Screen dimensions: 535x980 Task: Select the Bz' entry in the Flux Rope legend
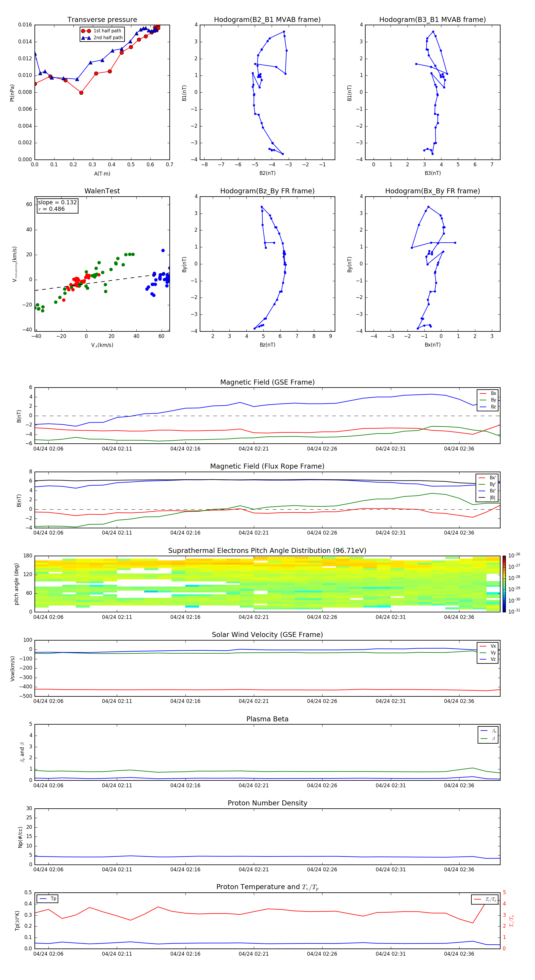[487, 491]
